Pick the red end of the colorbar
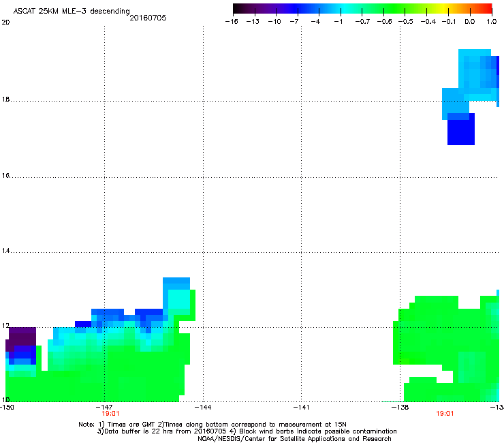Screen dimensions: 504x443 [x=488, y=9]
